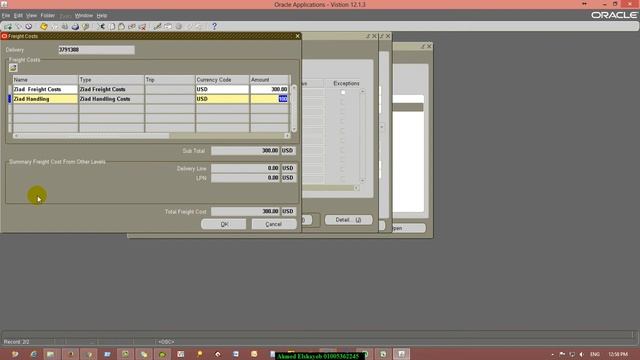Open the folder tools icon under Freight Costs
The height and width of the screenshot is (360, 640).
pos(13,68)
